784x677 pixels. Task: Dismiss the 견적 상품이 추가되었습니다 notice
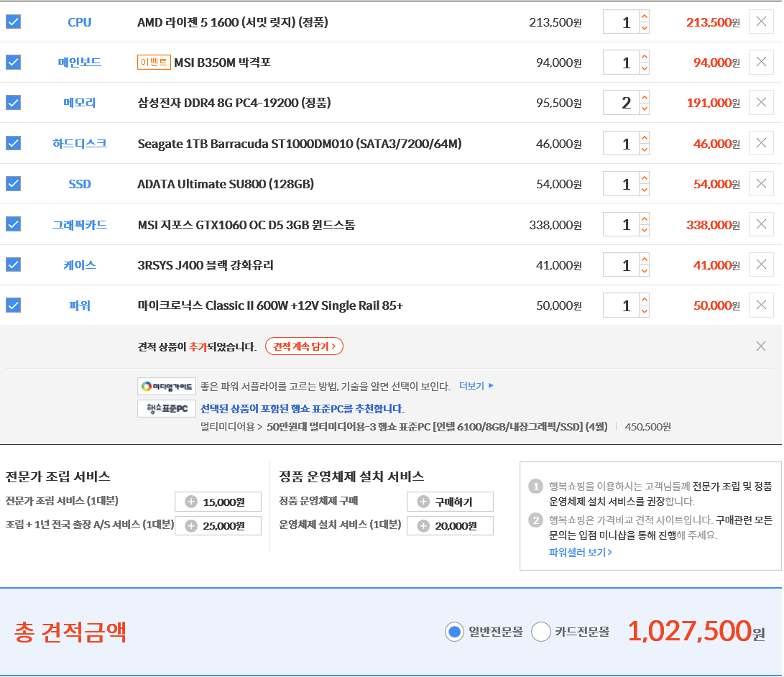pos(760,346)
